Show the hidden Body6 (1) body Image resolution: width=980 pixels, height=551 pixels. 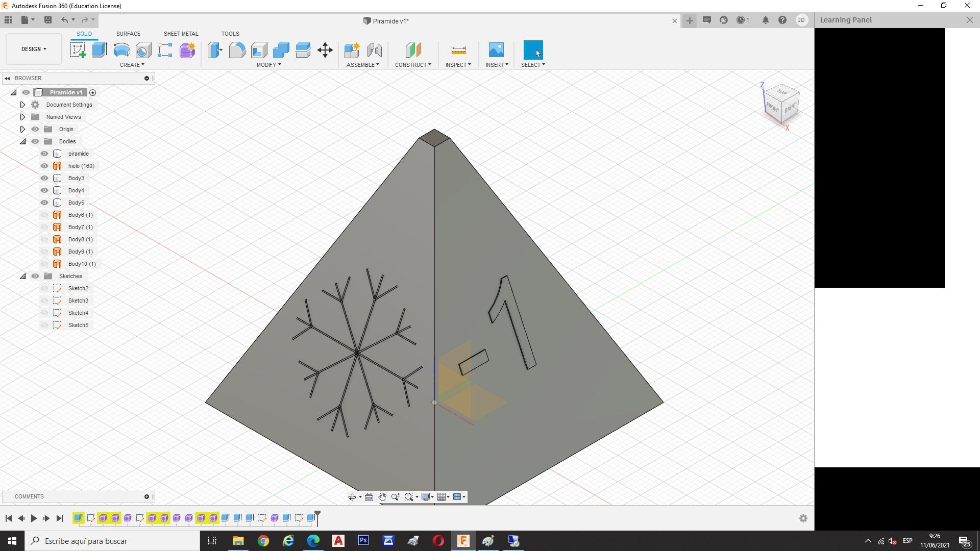44,215
